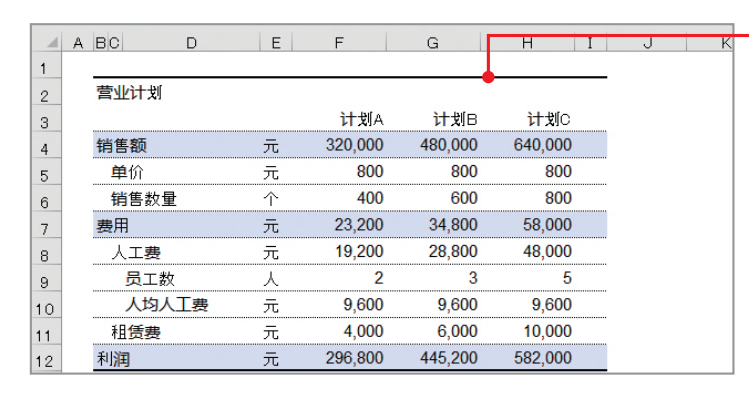Click the 费用 row label
This screenshot has width=749, height=402.
(113, 225)
